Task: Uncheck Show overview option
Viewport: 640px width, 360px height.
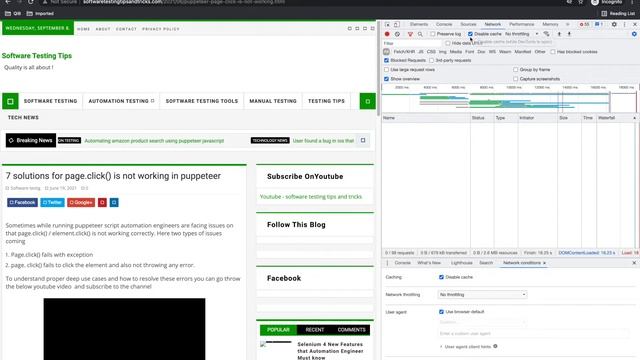Action: pyautogui.click(x=387, y=79)
